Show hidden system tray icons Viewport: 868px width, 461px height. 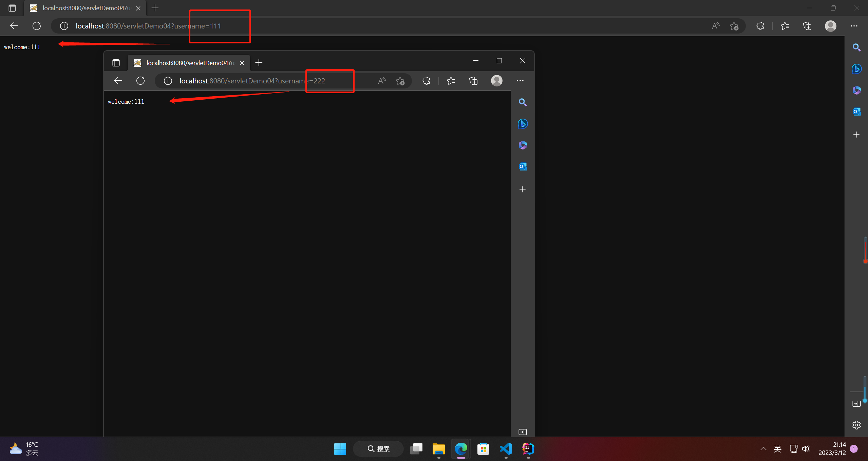tap(763, 449)
